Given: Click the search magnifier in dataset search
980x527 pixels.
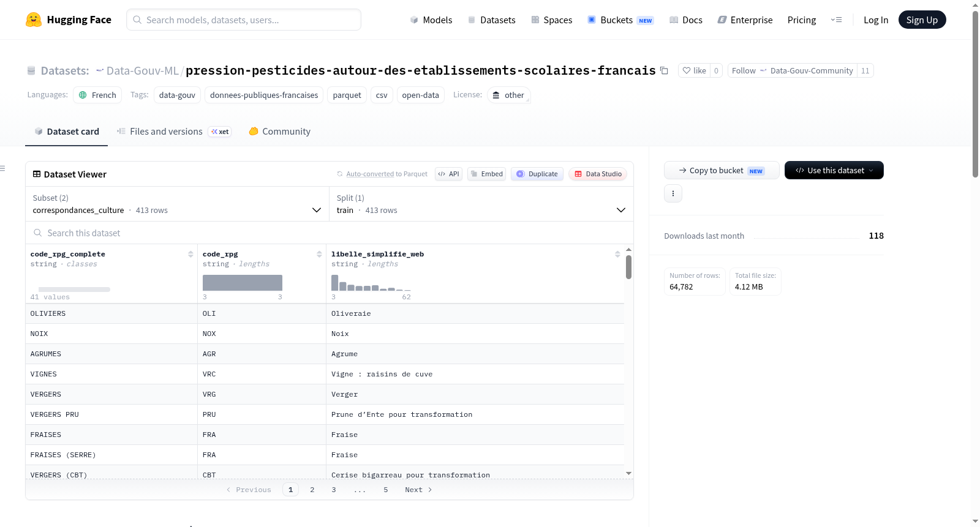Looking at the screenshot, I should (x=38, y=233).
